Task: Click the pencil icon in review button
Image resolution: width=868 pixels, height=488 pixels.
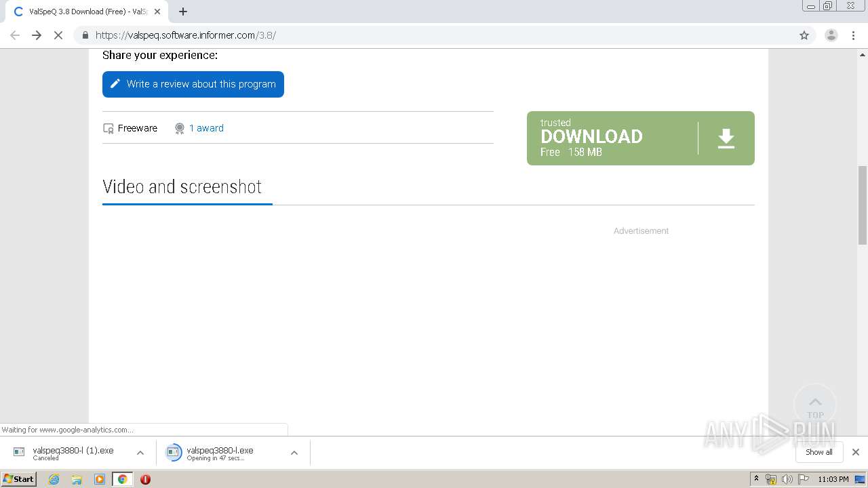Action: click(x=115, y=84)
